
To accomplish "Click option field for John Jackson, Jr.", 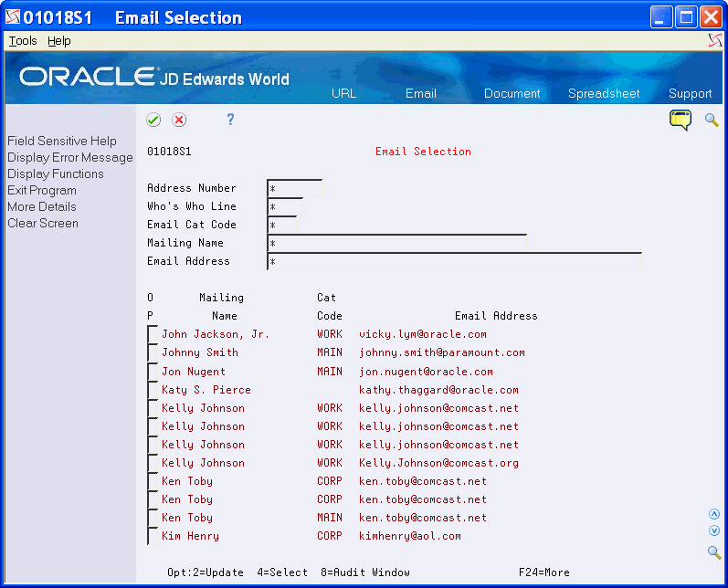I will [x=153, y=334].
